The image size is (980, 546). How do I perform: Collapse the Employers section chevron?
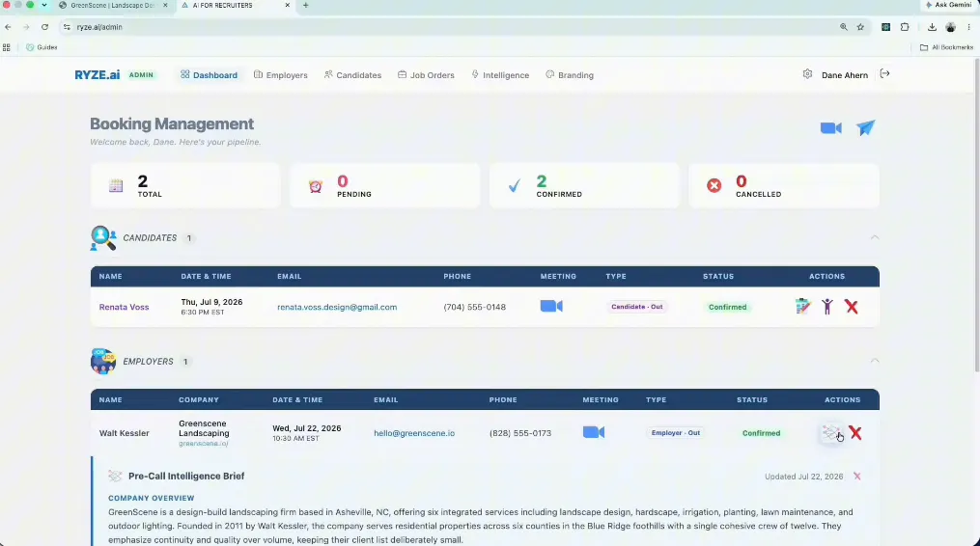point(875,361)
